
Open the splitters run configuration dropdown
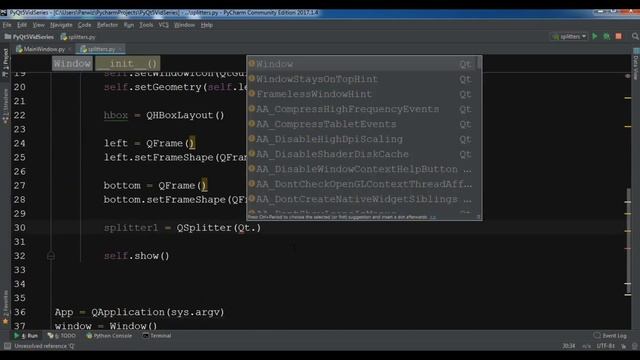coord(570,36)
